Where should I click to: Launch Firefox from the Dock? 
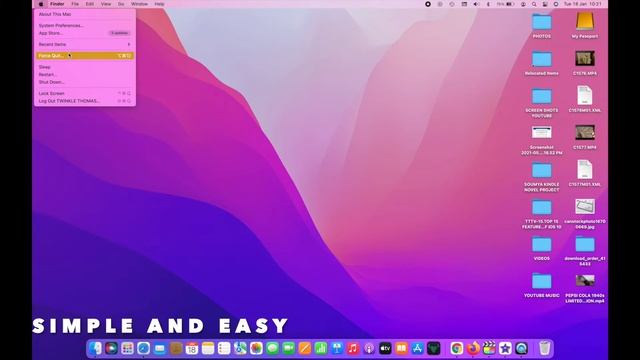pos(473,348)
